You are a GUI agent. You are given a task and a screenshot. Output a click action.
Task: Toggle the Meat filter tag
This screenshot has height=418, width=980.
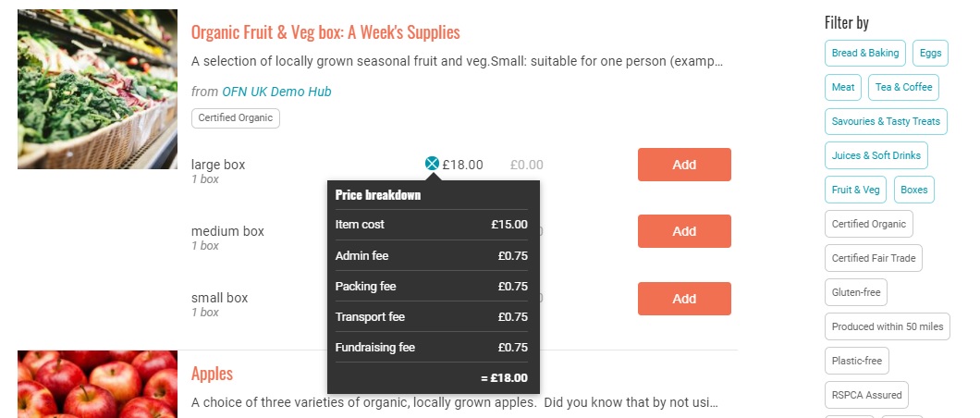[842, 87]
